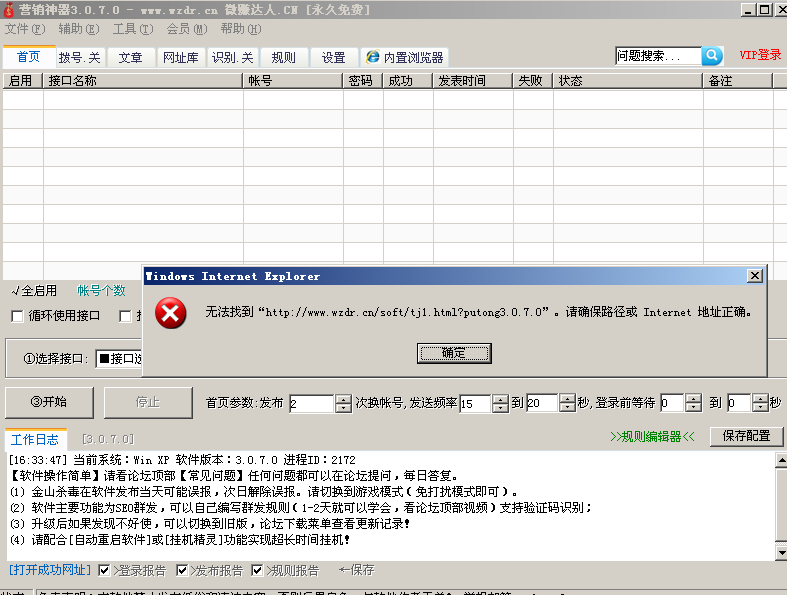Image resolution: width=787 pixels, height=595 pixels.
Task: Click the app icon in title bar
Action: coord(8,9)
